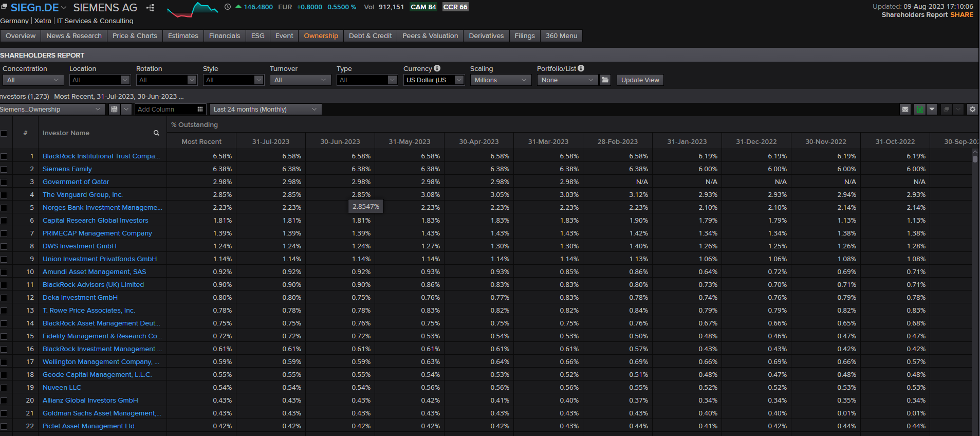Open the Peers & Valuation tab
The width and height of the screenshot is (980, 436).
click(430, 35)
